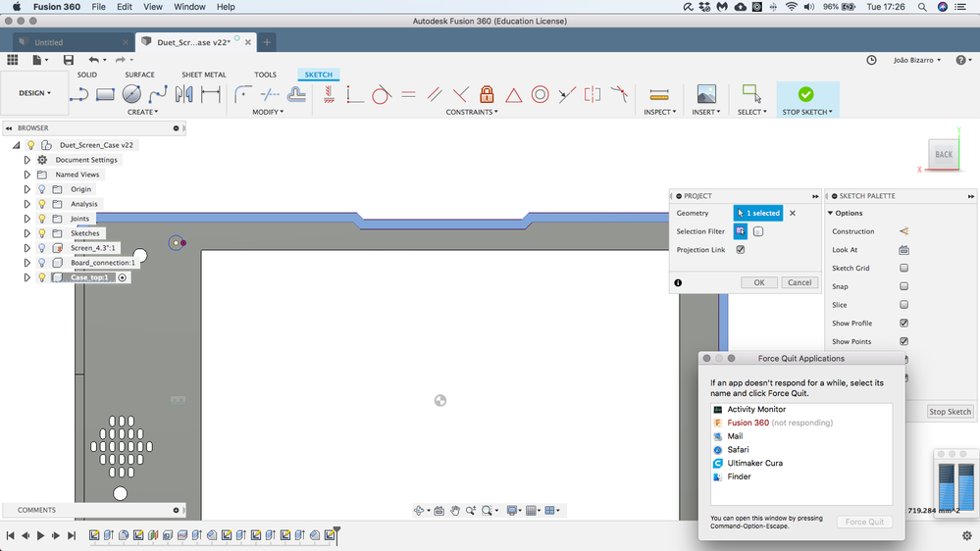980x551 pixels.
Task: Apply the Coincident constraint
Action: coord(354,94)
